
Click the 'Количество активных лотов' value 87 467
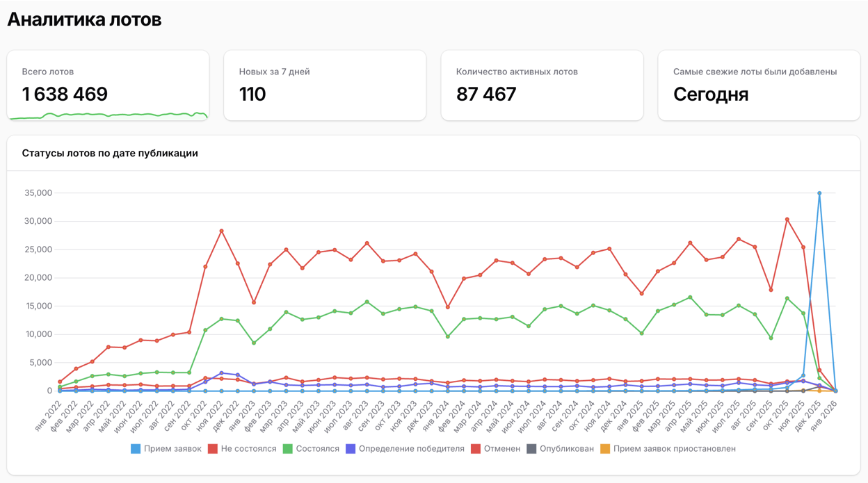(486, 95)
